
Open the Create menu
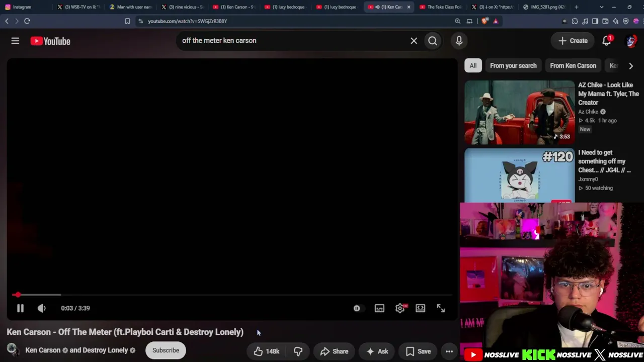coord(573,41)
